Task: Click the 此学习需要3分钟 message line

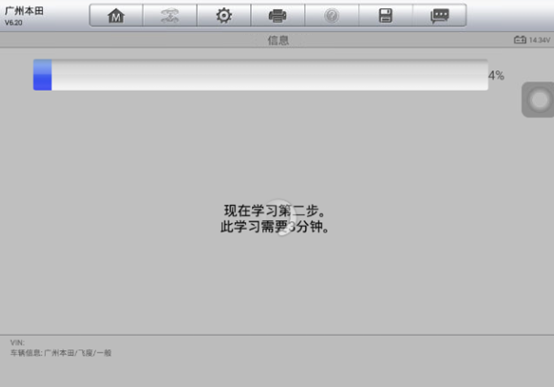Action: click(x=275, y=227)
